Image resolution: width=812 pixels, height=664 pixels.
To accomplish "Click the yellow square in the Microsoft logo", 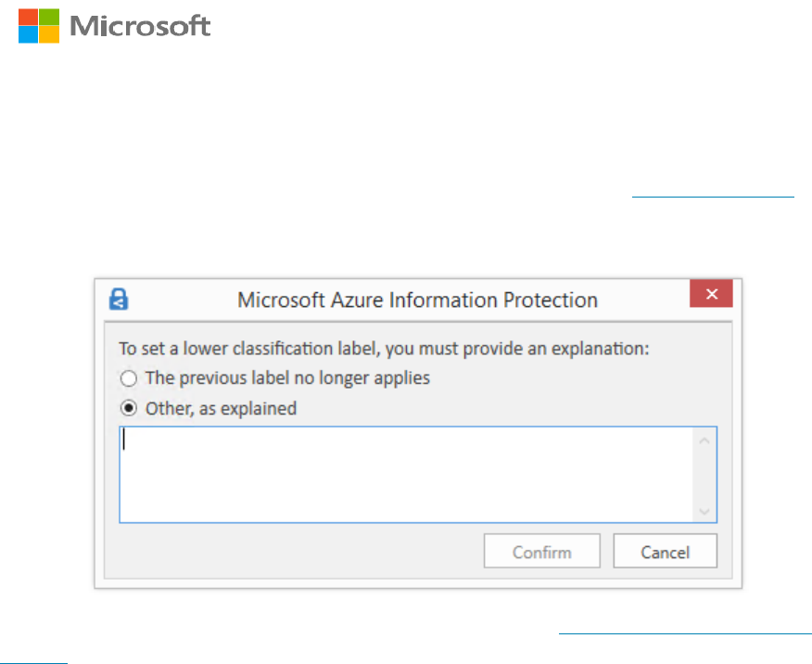I will tap(49, 36).
